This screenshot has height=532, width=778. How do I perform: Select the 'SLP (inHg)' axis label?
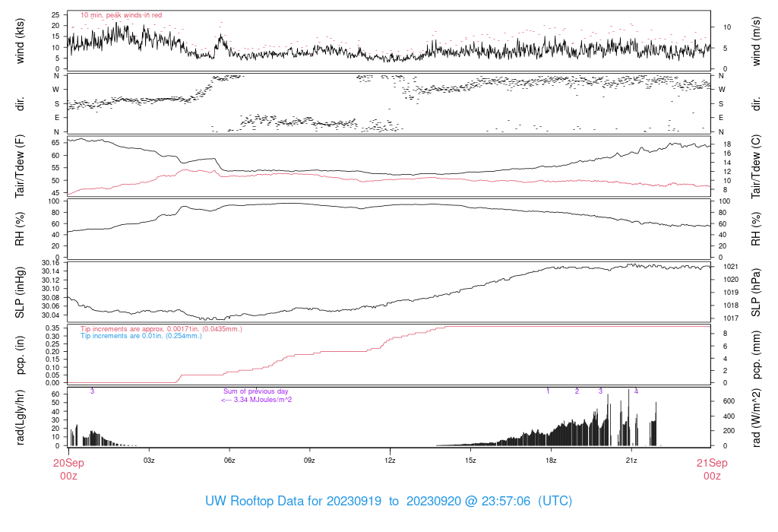[20, 293]
